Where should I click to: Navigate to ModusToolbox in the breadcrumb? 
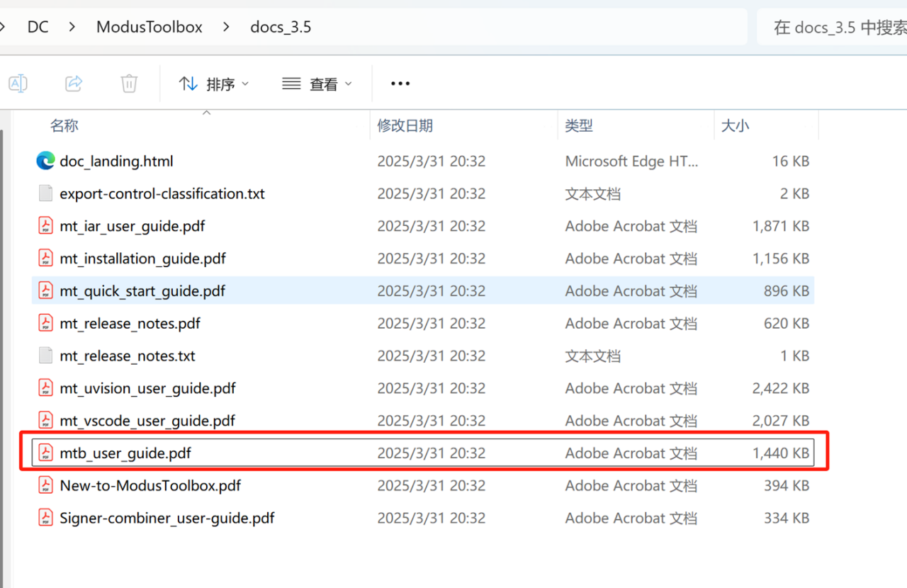[x=149, y=26]
